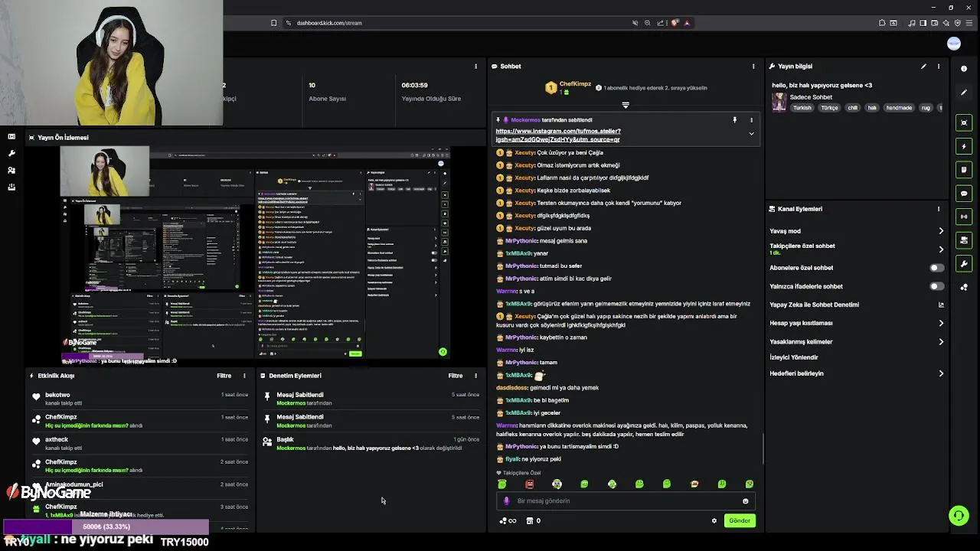Click the browser address bar URL

(329, 23)
